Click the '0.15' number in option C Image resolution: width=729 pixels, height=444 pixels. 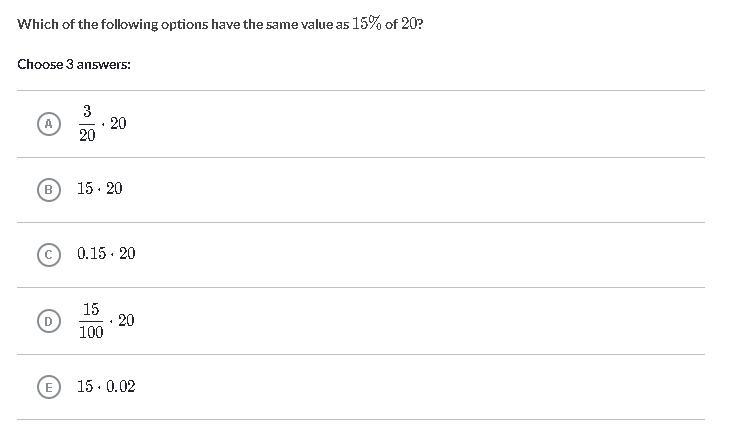91,254
